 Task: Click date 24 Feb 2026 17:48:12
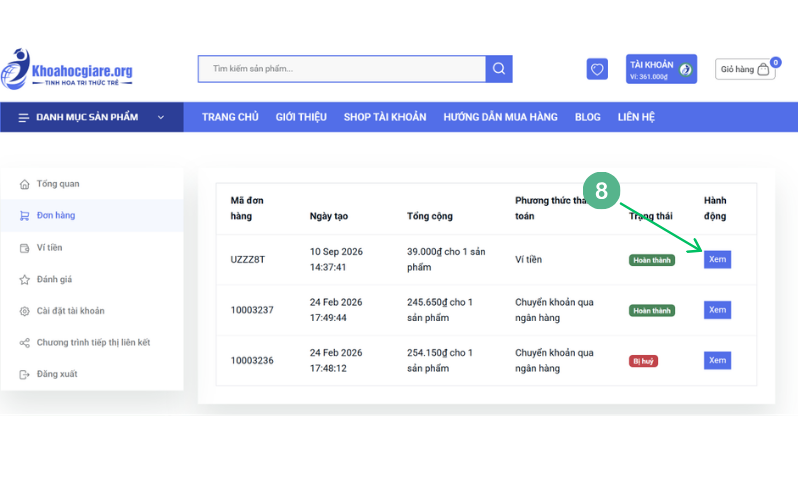click(x=336, y=360)
